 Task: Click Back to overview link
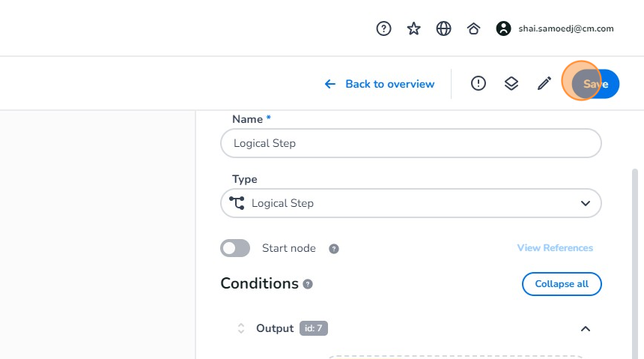tap(380, 84)
